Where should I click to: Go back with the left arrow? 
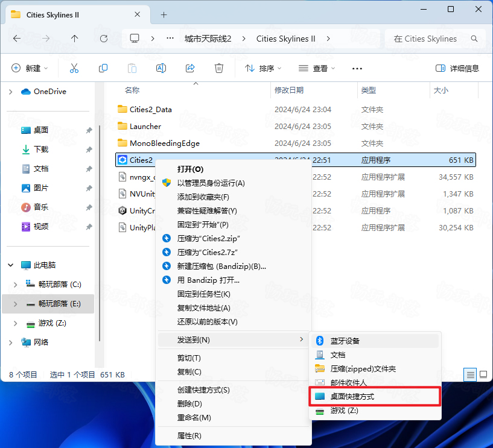[x=17, y=39]
